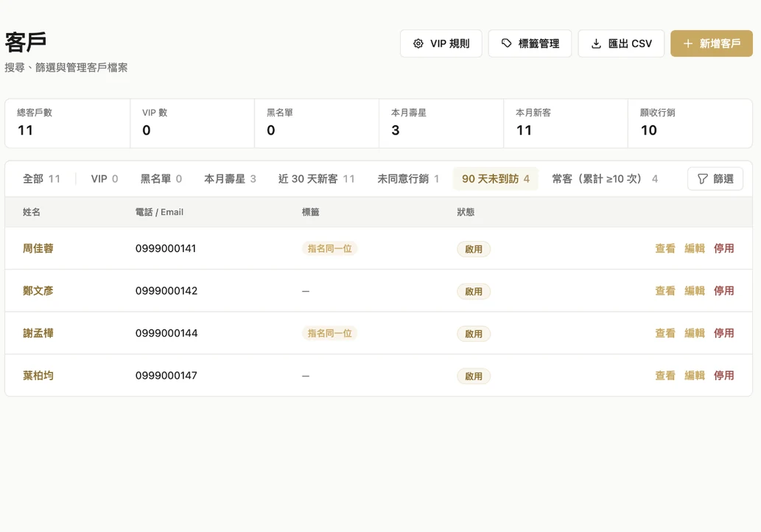Switch to the 全部 11 tab
The height and width of the screenshot is (532, 761).
pos(41,179)
